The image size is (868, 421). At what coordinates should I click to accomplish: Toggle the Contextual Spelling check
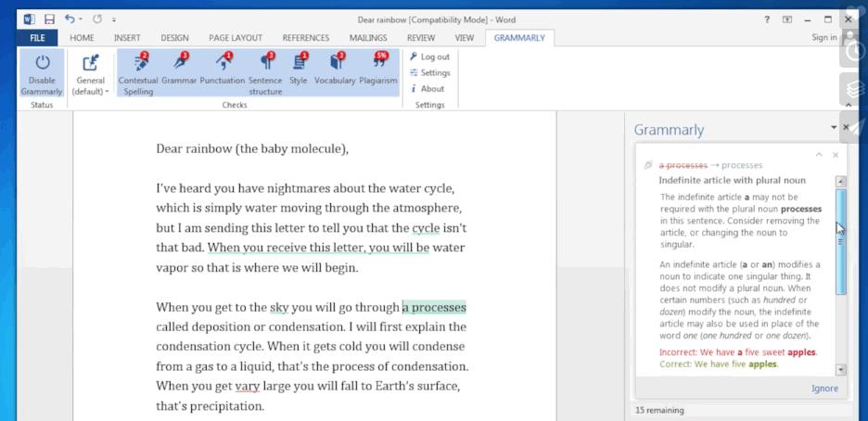(138, 63)
